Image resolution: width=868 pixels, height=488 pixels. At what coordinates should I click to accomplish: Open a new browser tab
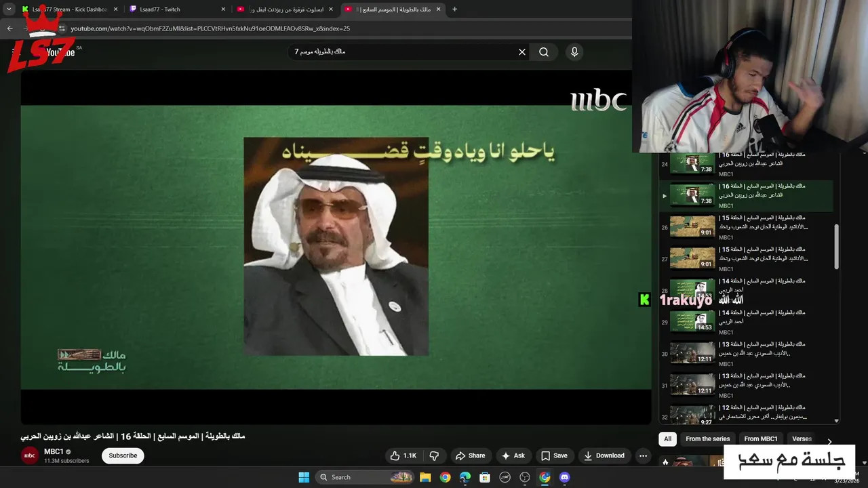pyautogui.click(x=454, y=9)
